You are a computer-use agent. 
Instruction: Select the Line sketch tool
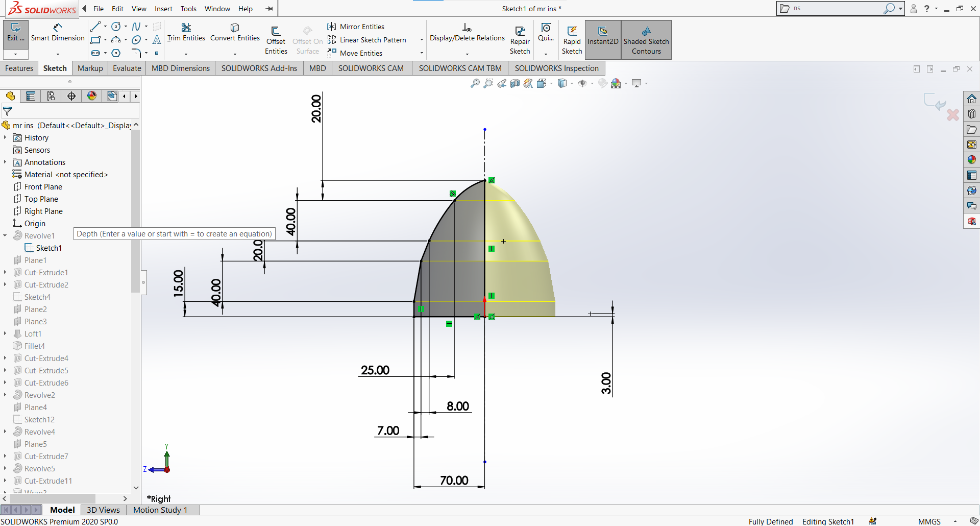[x=95, y=27]
